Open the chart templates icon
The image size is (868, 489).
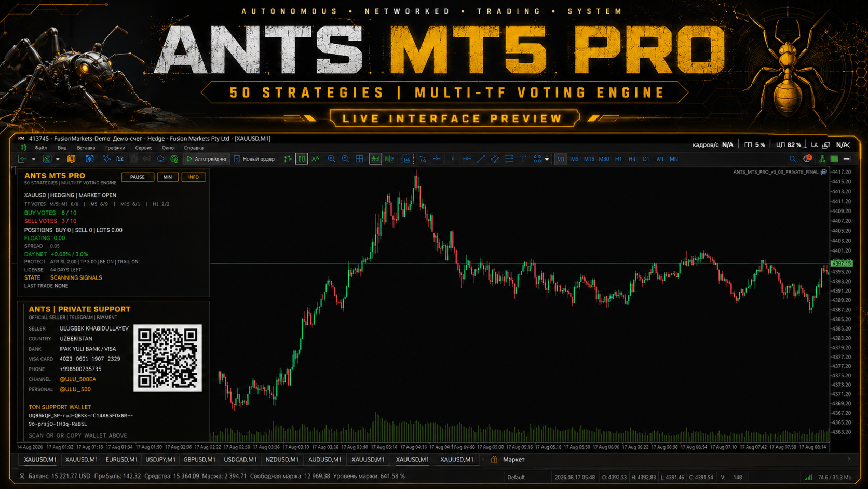(47, 159)
